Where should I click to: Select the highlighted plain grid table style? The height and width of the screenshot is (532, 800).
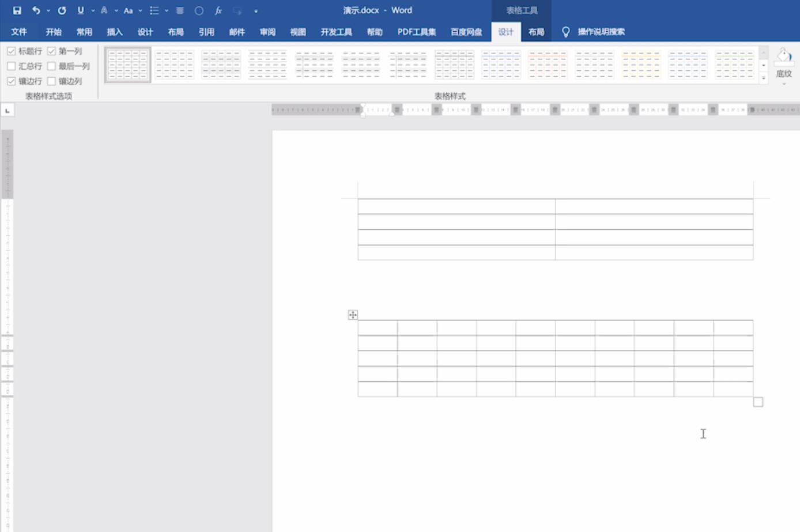pos(128,65)
